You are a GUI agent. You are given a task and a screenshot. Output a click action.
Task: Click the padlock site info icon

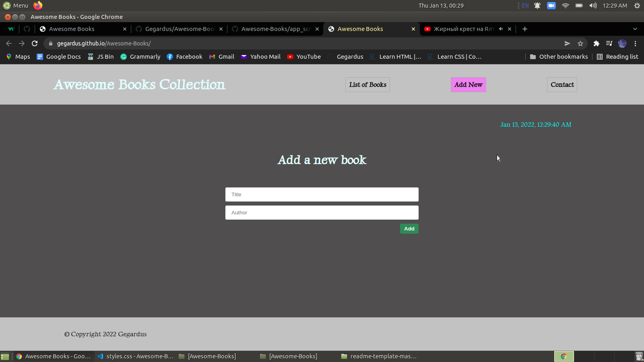coord(51,43)
